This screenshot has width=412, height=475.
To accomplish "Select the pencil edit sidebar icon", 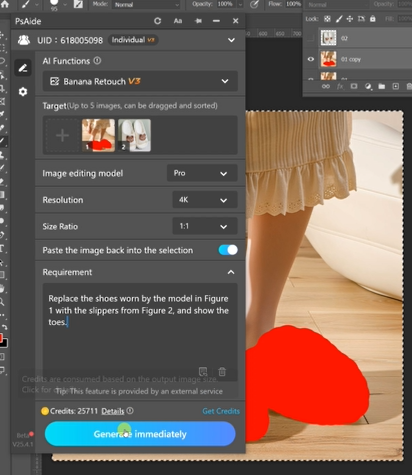I will pos(23,68).
